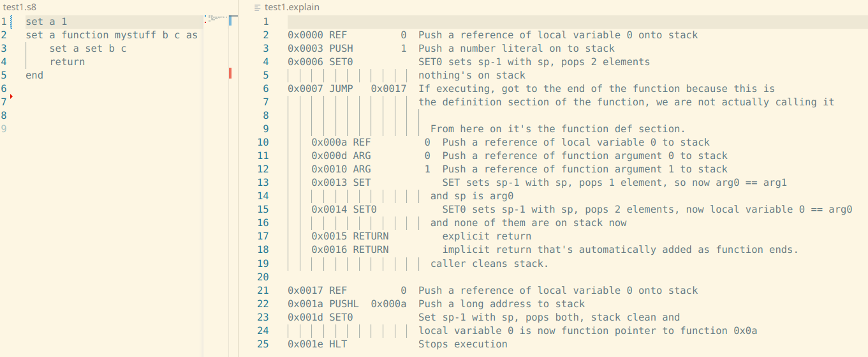
Task: Click the '0x0017 REF' instruction line
Action: [x=493, y=290]
